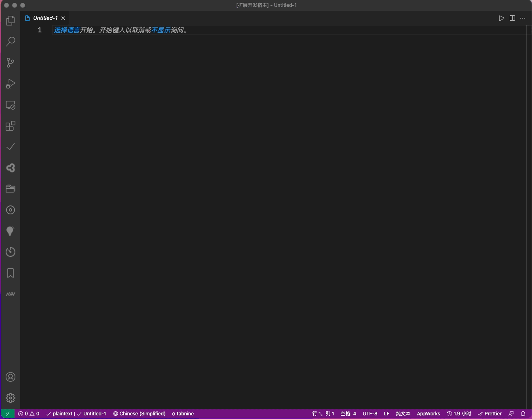Open the stacked folders project manager icon
The width and height of the screenshot is (532, 419).
click(x=11, y=189)
